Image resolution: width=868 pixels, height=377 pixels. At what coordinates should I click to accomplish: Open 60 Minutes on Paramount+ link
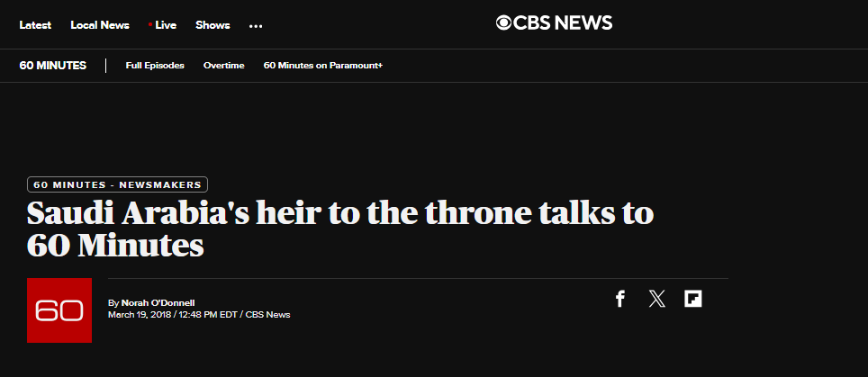323,66
